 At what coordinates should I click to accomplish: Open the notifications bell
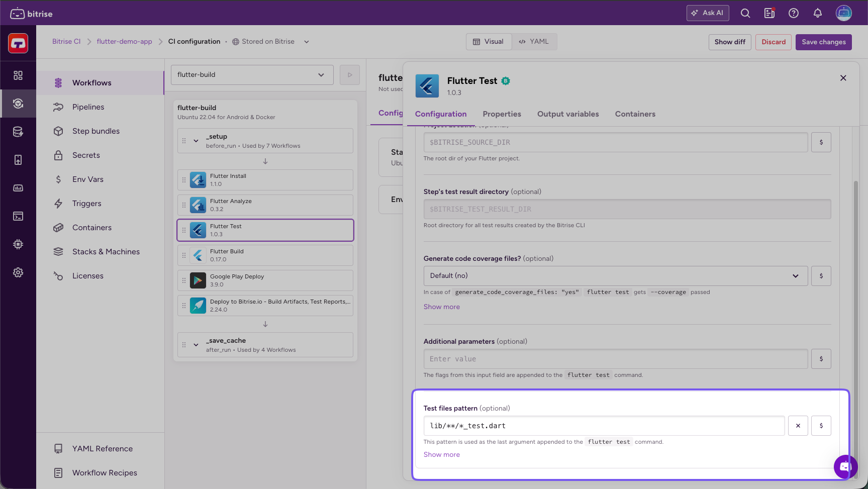tap(818, 14)
